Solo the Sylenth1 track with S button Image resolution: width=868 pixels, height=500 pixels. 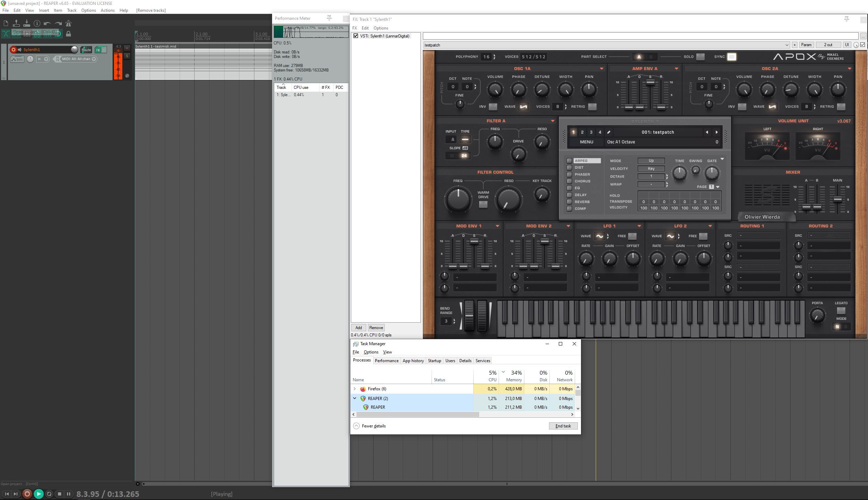tap(127, 56)
